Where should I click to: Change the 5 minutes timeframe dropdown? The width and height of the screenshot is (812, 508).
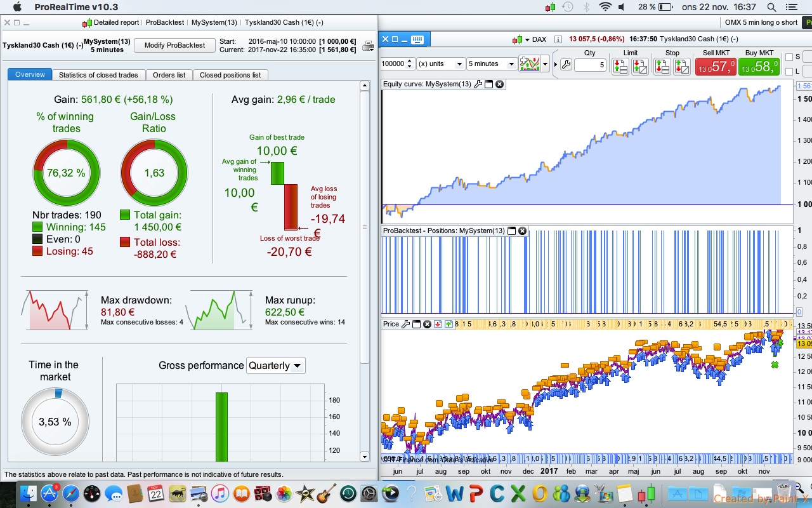click(x=492, y=63)
